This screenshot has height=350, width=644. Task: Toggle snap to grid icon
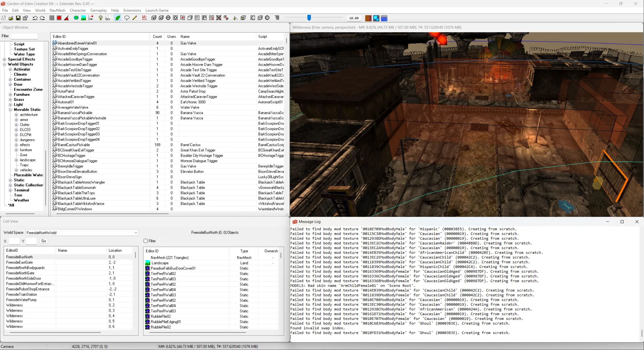point(52,18)
